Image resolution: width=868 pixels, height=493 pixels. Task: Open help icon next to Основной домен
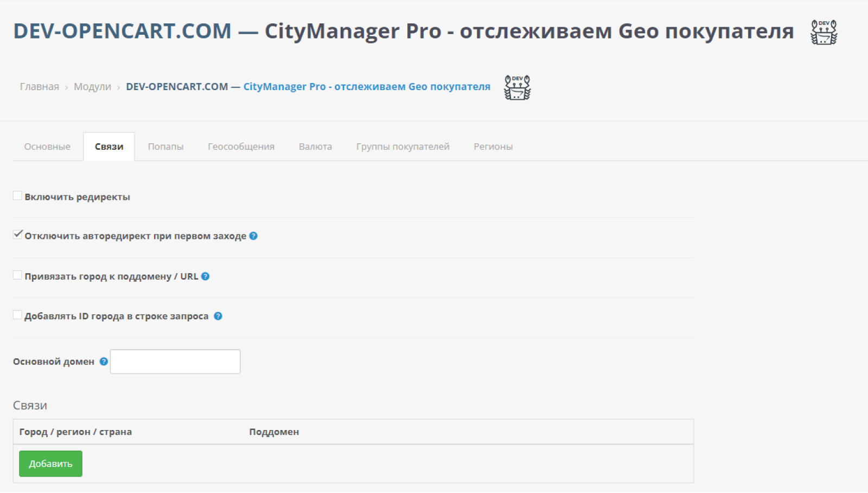point(104,362)
